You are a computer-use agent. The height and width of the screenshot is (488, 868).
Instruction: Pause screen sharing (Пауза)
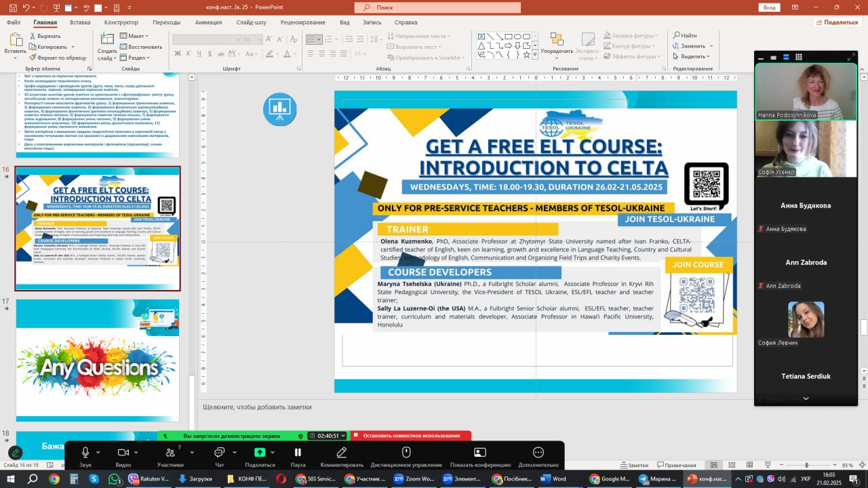click(298, 456)
